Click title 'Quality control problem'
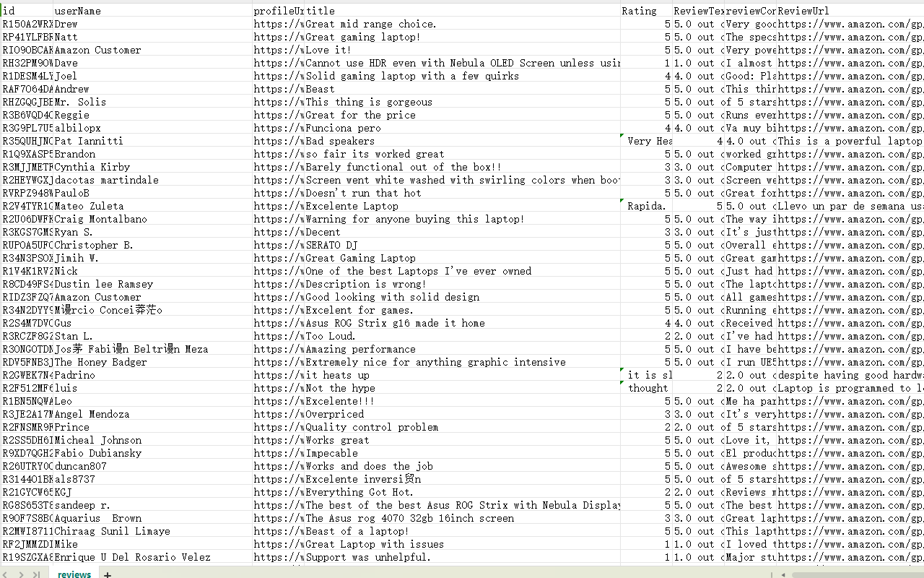This screenshot has height=578, width=924. tap(463, 427)
